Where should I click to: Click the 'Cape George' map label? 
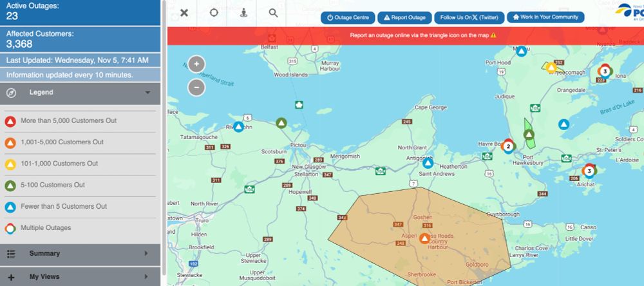pos(430,108)
